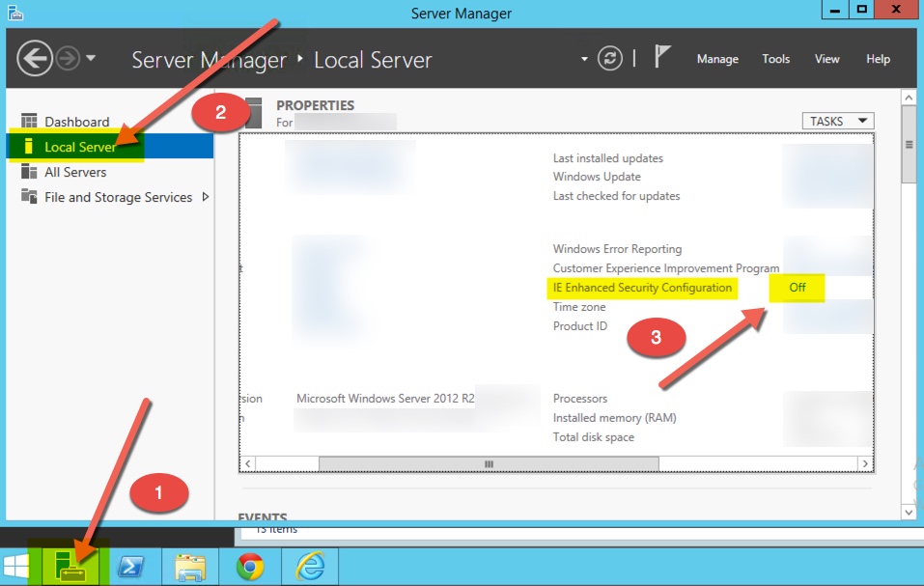Screen dimensions: 924x586
Task: Click the Windows Error Reporting label
Action: (617, 248)
